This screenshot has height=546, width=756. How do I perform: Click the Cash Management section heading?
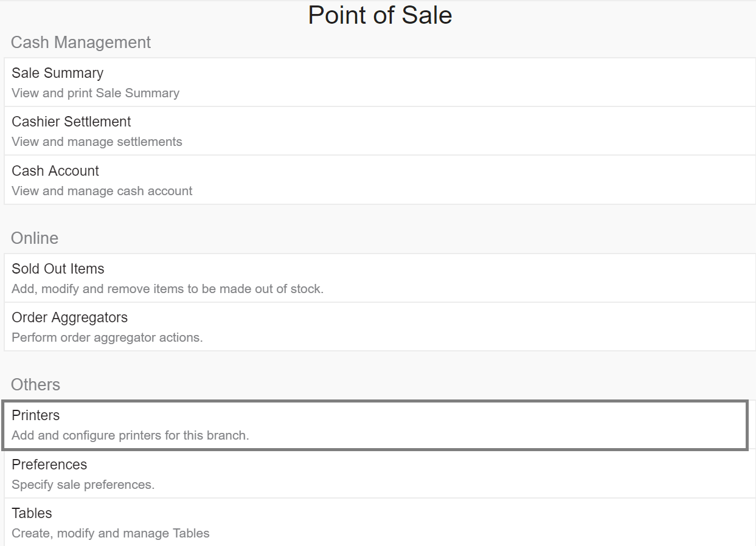81,43
